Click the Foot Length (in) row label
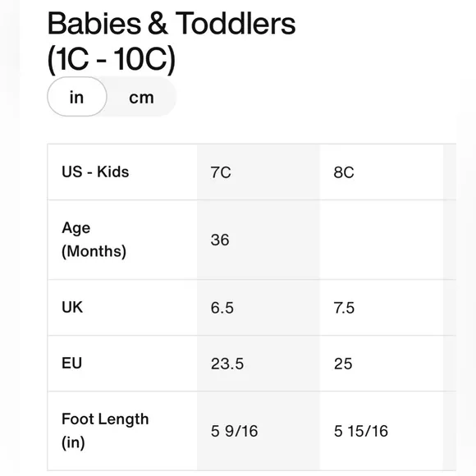Viewport: 476px width, 476px height. tap(105, 431)
